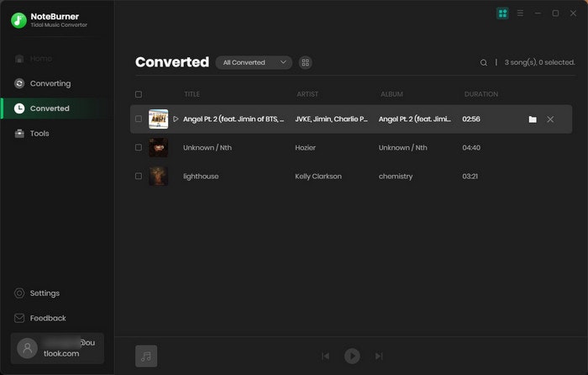Screen dimensions: 588x375
Task: Click the 02:56 duration value
Action: coord(471,119)
